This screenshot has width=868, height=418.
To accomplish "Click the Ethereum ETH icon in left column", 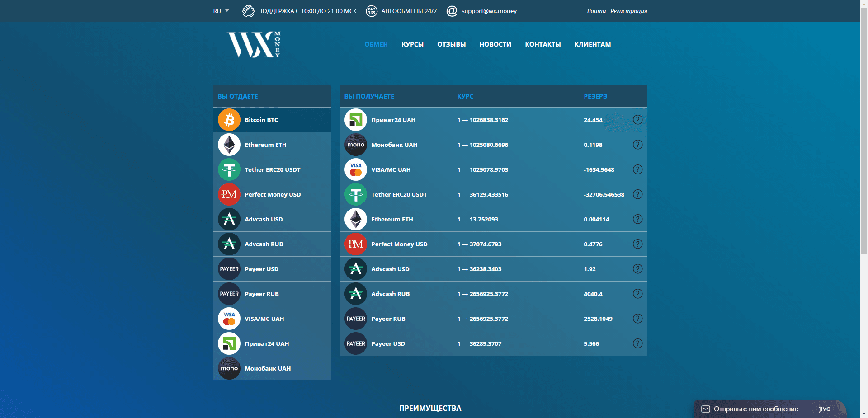I will pos(229,145).
